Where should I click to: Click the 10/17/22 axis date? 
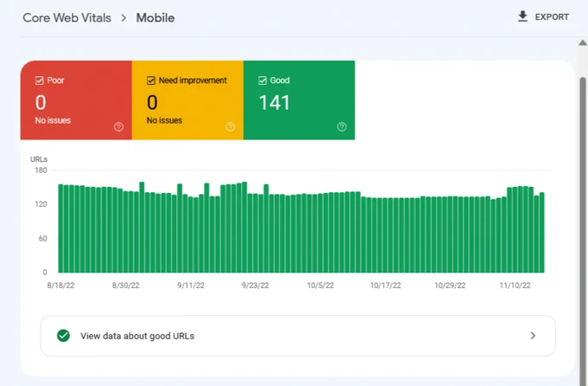pos(386,286)
